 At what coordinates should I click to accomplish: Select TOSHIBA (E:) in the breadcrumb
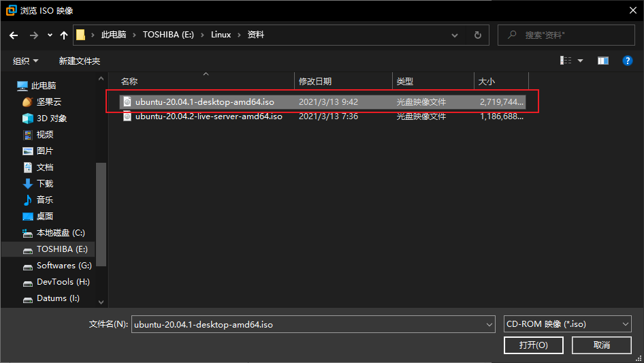click(x=168, y=35)
